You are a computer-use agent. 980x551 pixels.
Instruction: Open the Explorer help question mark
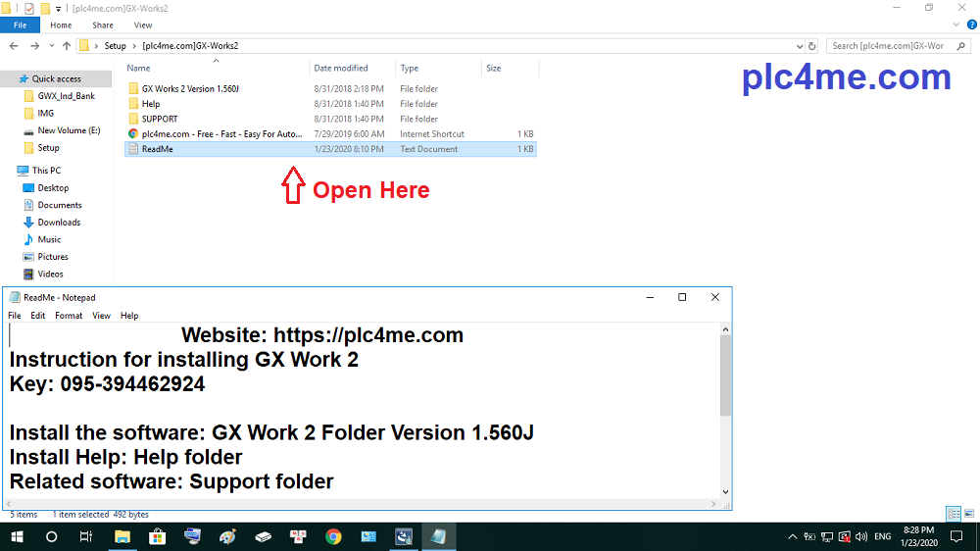pyautogui.click(x=970, y=25)
